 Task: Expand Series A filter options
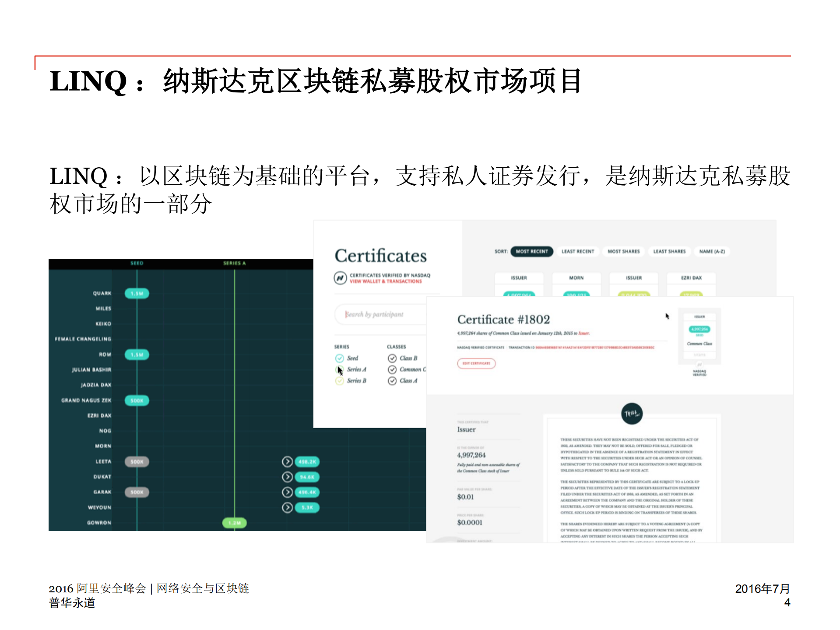click(x=340, y=370)
